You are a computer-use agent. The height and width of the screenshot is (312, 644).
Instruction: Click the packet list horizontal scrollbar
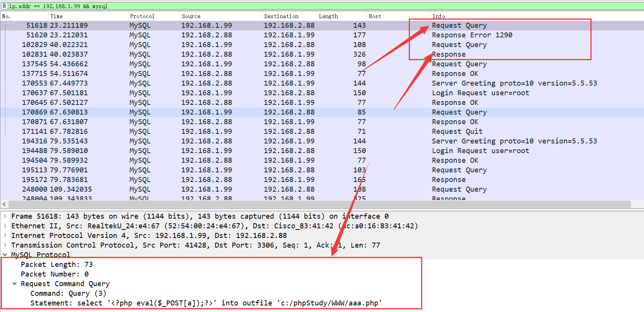tap(319, 204)
